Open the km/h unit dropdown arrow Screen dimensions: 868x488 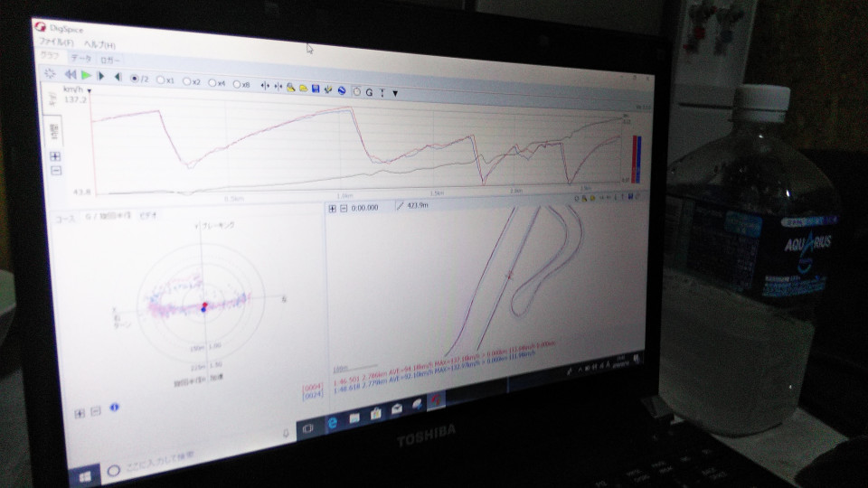point(90,90)
